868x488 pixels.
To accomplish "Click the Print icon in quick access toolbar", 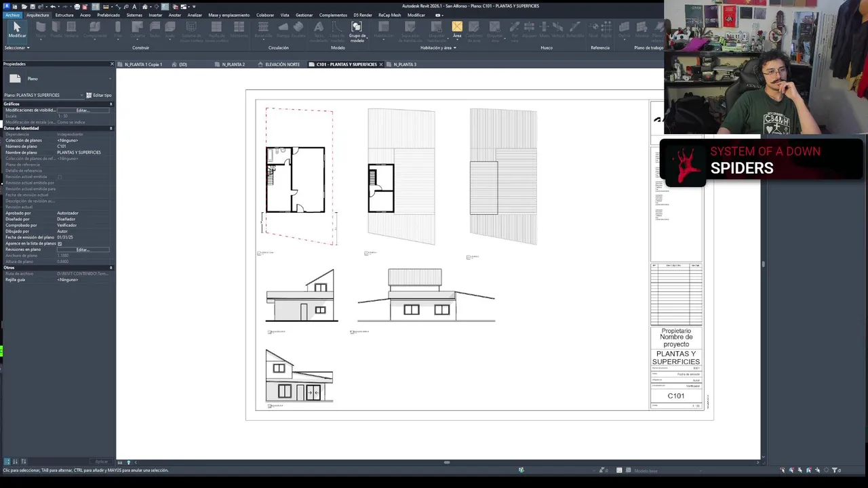I will pyautogui.click(x=77, y=6).
